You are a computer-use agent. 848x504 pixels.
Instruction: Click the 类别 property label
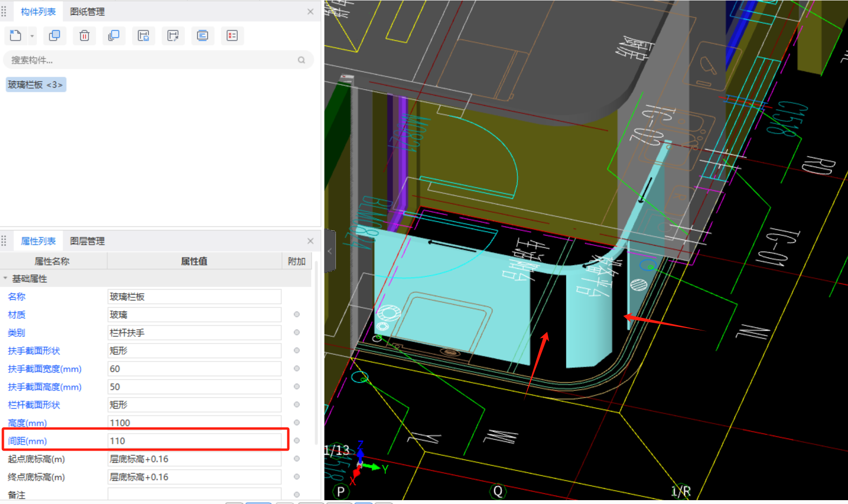tap(16, 333)
